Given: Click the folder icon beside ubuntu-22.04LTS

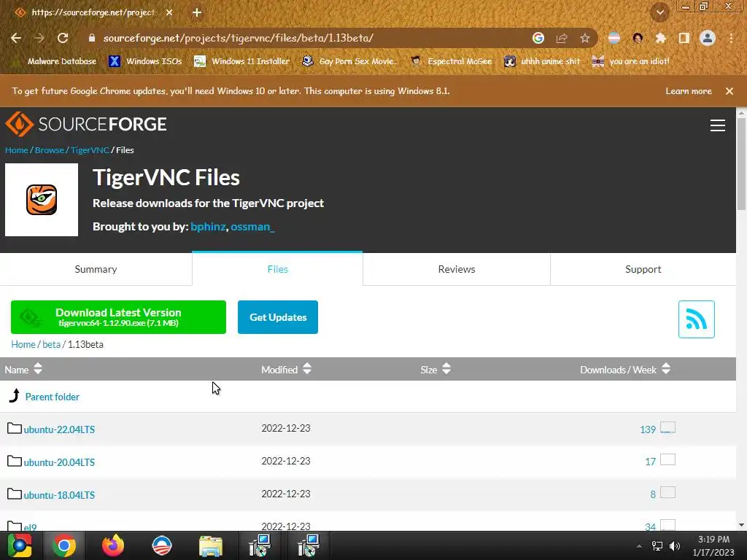Looking at the screenshot, I should coord(15,428).
